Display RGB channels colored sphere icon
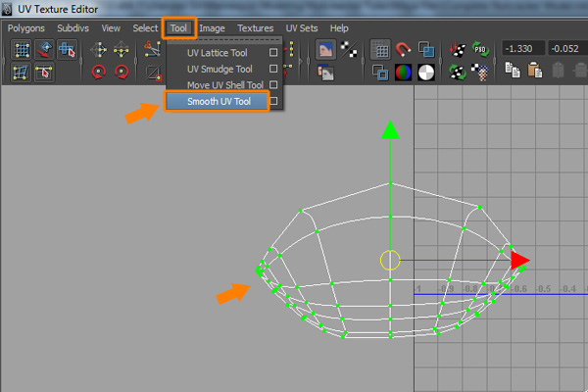Screen dimensions: 588x392 point(403,73)
